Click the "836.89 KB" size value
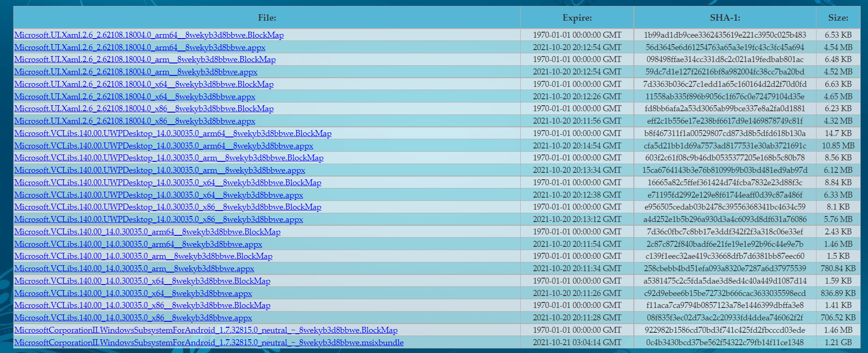 [838, 293]
